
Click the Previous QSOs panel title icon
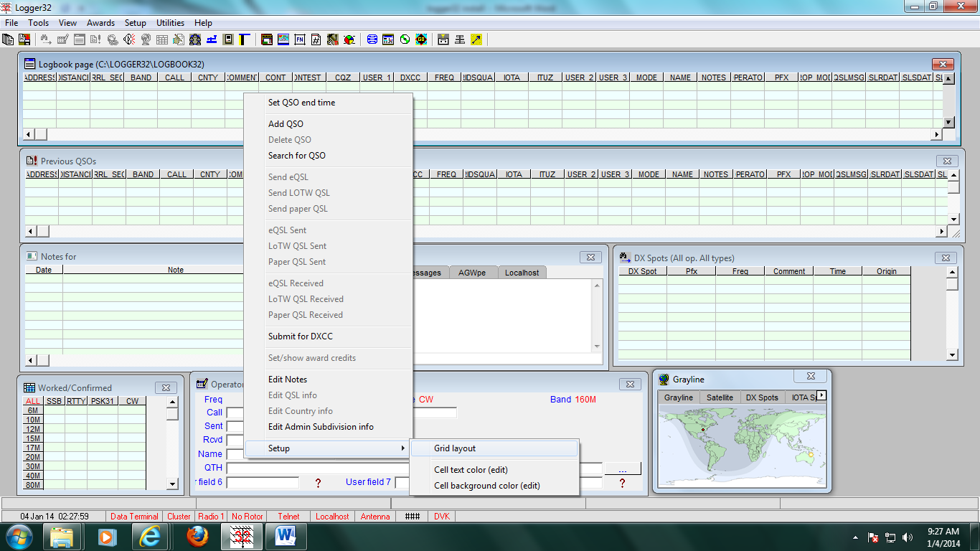[x=32, y=161]
